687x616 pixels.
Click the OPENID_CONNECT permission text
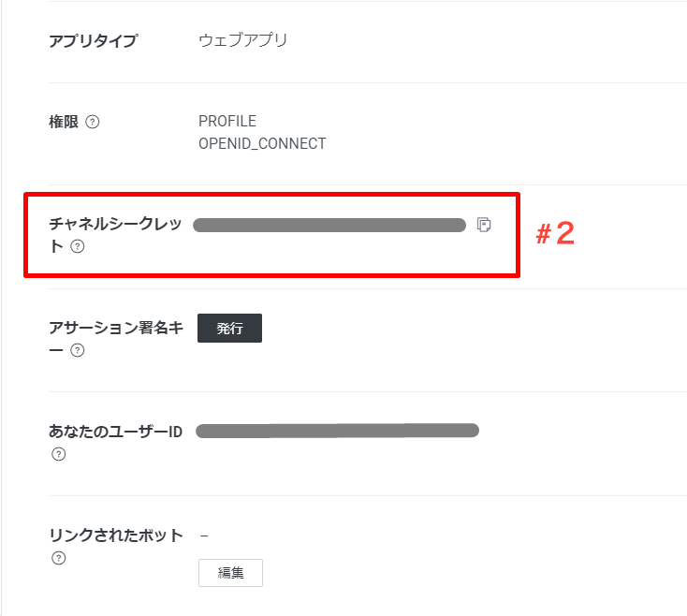click(x=262, y=144)
